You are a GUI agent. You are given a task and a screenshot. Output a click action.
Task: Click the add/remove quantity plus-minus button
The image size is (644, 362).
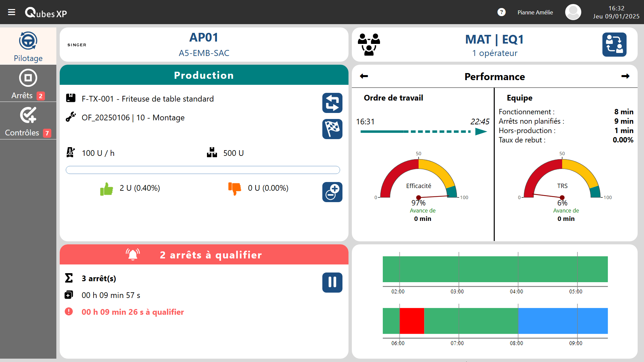pos(332,192)
